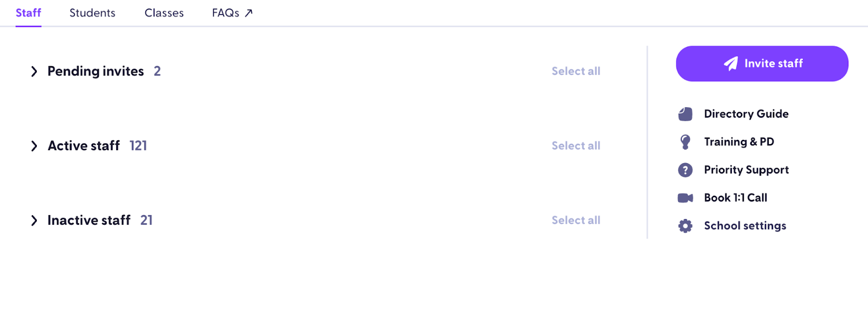The image size is (868, 310).
Task: Click the external link arrow beside FAQs
Action: tap(248, 13)
